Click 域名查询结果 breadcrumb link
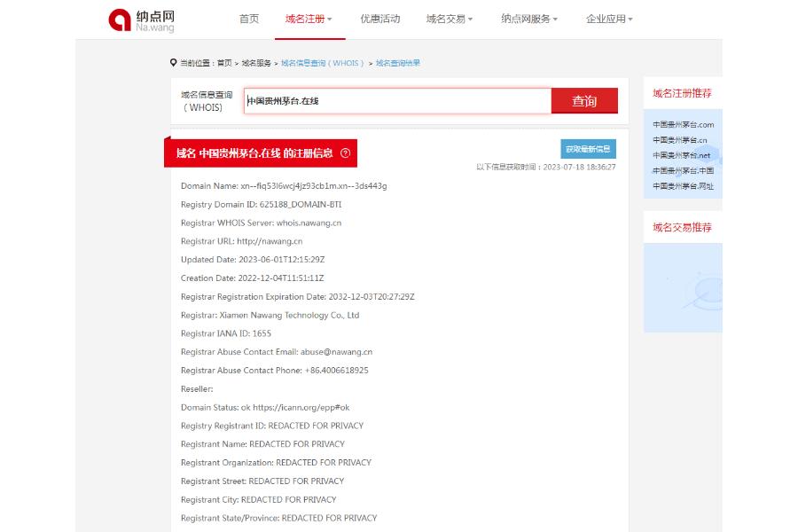 click(398, 63)
